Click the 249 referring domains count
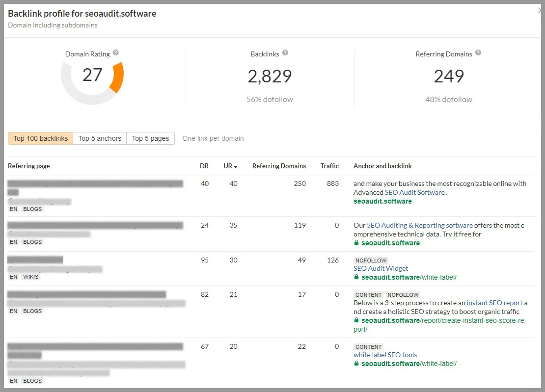 tap(449, 76)
